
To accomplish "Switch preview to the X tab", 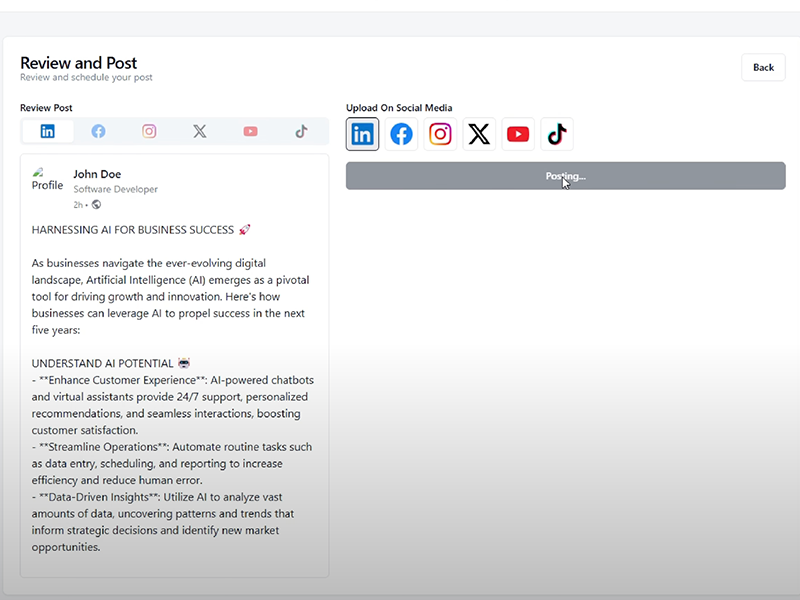I will (x=200, y=131).
